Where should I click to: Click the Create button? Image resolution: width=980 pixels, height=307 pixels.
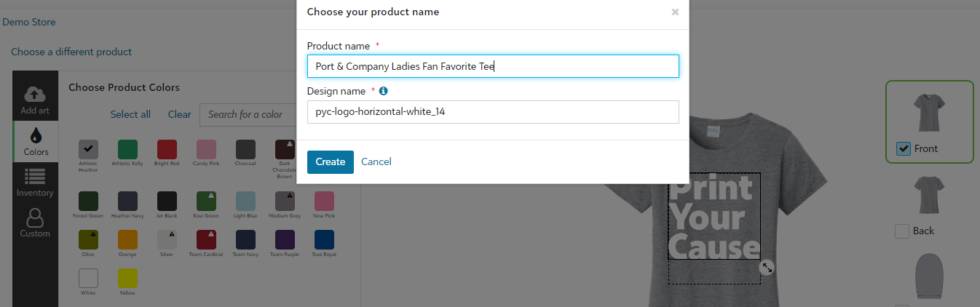(x=331, y=162)
